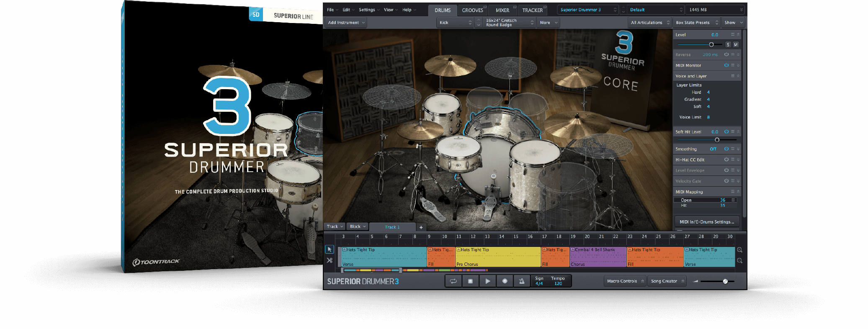The image size is (868, 329).
Task: Zoom in on the song track timeline
Action: 740,250
